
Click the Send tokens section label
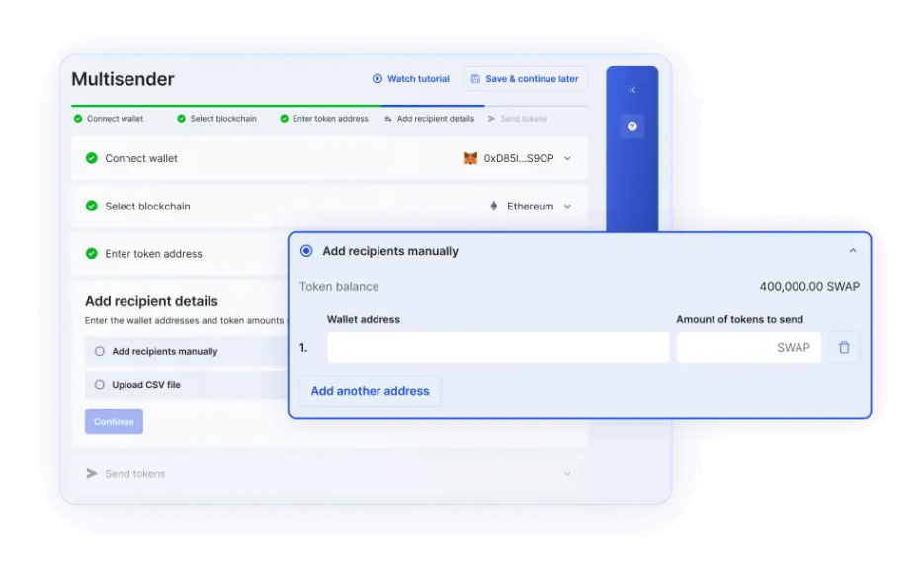coord(135,474)
